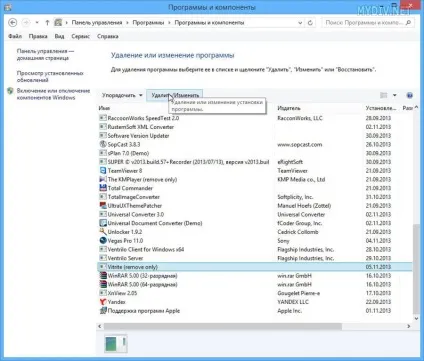The image size is (424, 361).
Task: Click the Sony publisher cell
Action: 283,240
